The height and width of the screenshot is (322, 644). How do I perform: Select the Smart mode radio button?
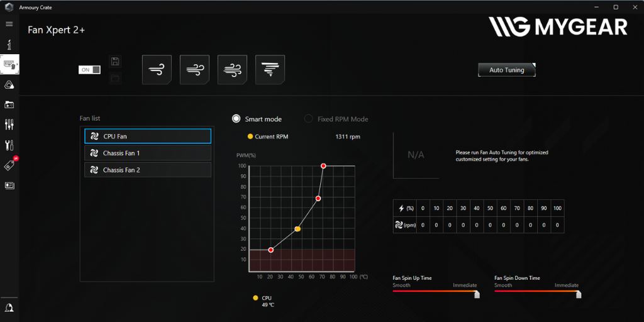point(236,119)
